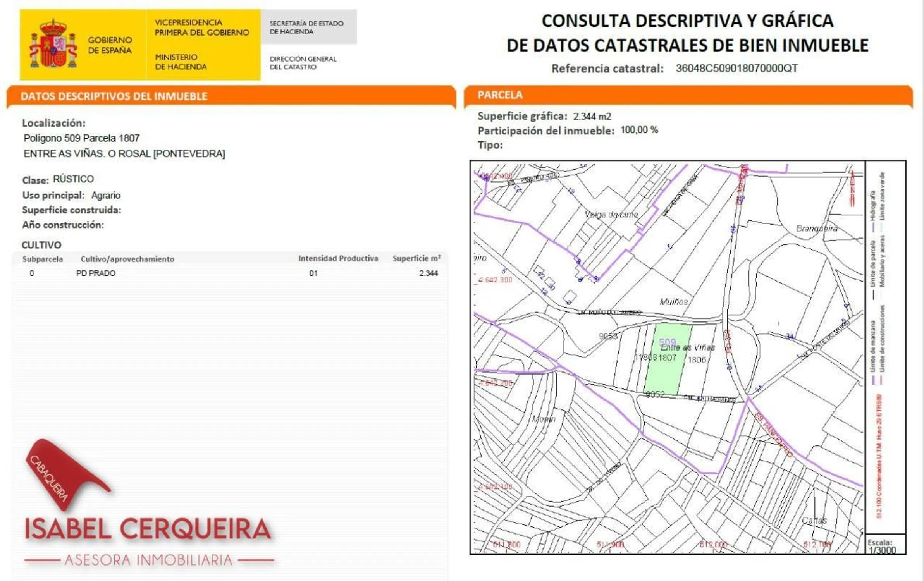
Task: Click the catastral reference number 36048C509018070000QT
Action: (x=736, y=69)
